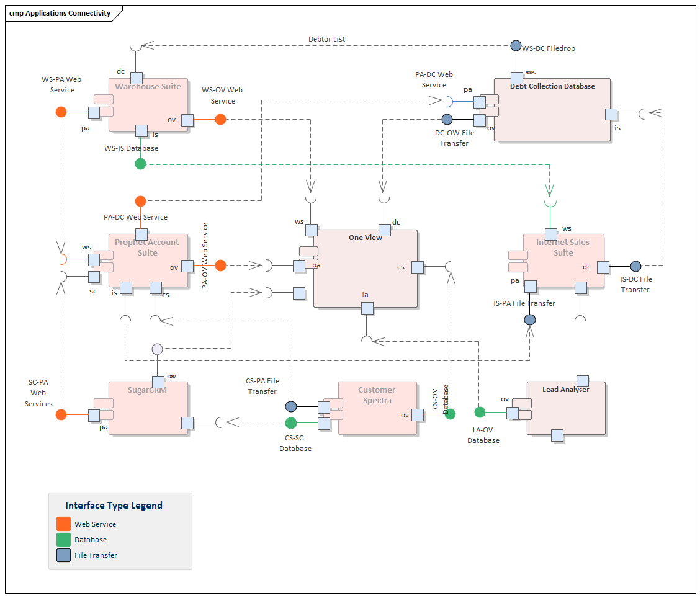Click the IS-PA File Transfer interface ball

(529, 319)
